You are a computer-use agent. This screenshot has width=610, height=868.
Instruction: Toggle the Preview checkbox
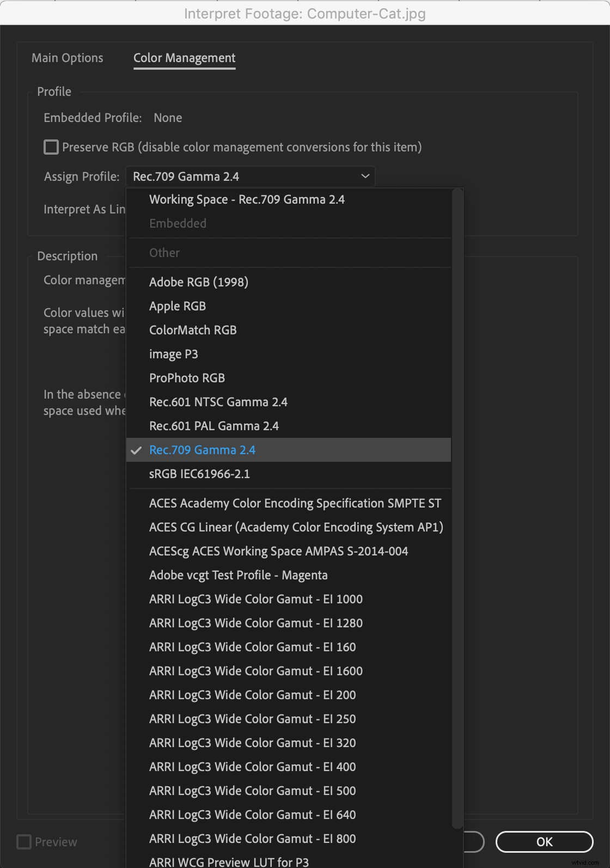coord(24,842)
